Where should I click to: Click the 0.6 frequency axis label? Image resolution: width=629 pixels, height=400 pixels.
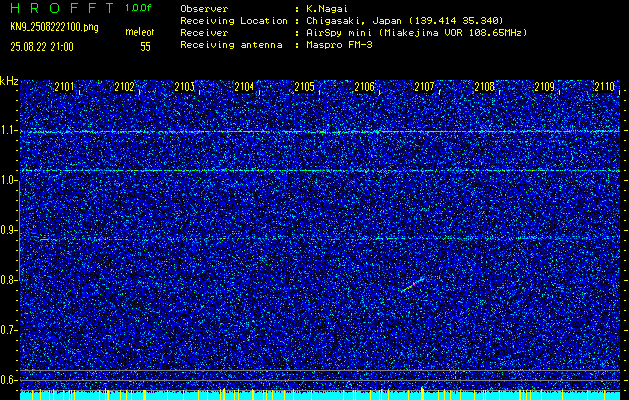pyautogui.click(x=8, y=380)
